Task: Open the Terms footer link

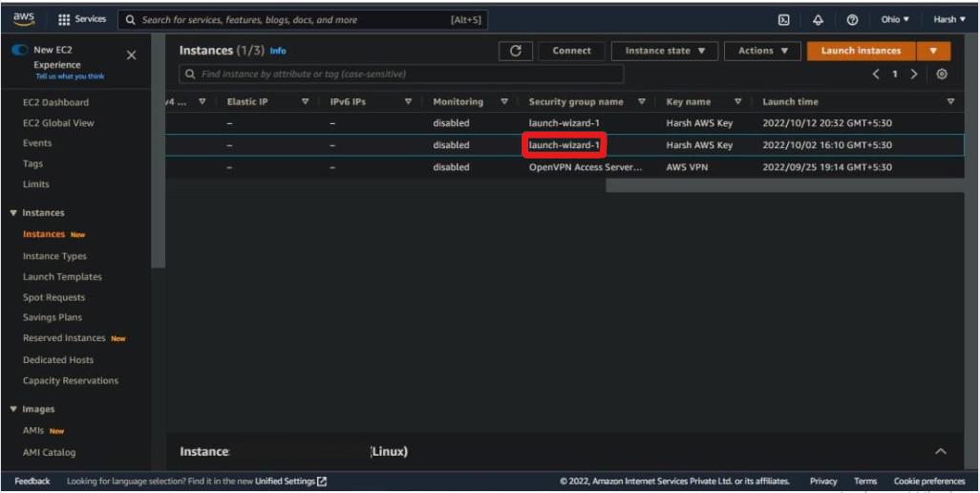Action: pos(865,482)
